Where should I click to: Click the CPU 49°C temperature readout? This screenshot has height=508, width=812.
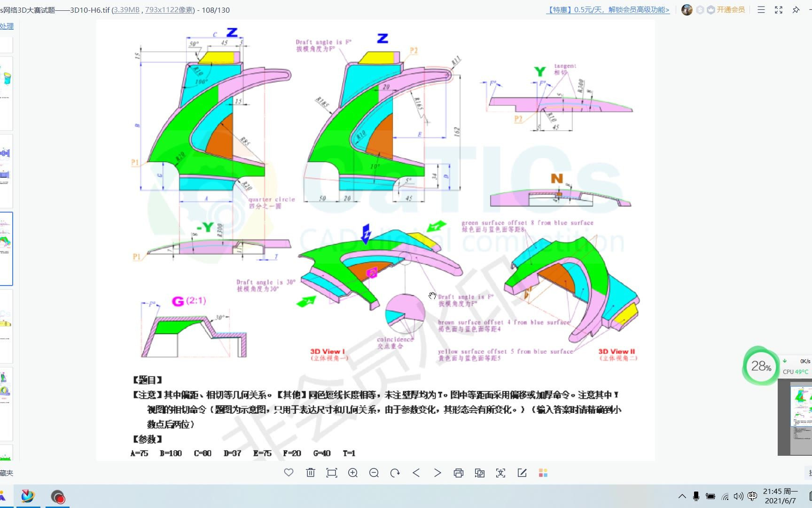tap(796, 372)
